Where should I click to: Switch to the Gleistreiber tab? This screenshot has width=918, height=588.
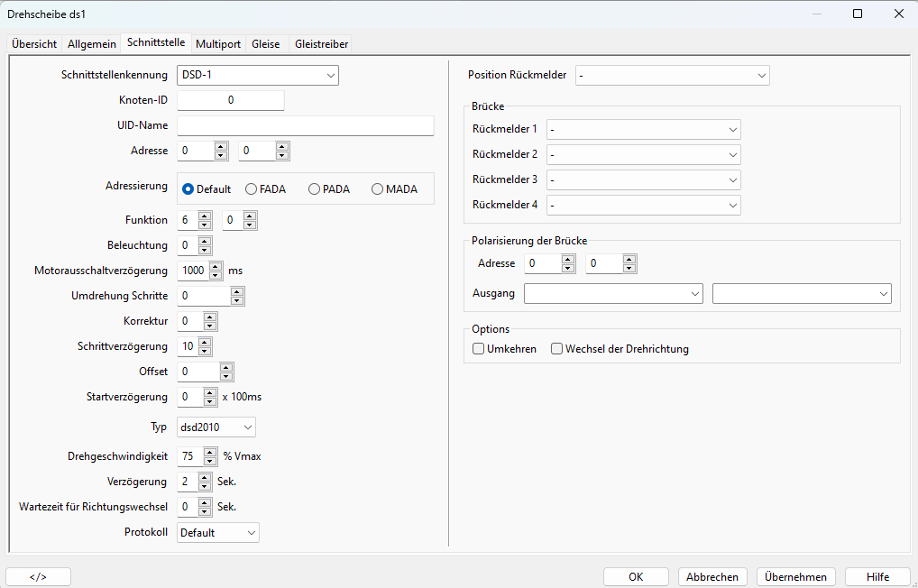(321, 44)
